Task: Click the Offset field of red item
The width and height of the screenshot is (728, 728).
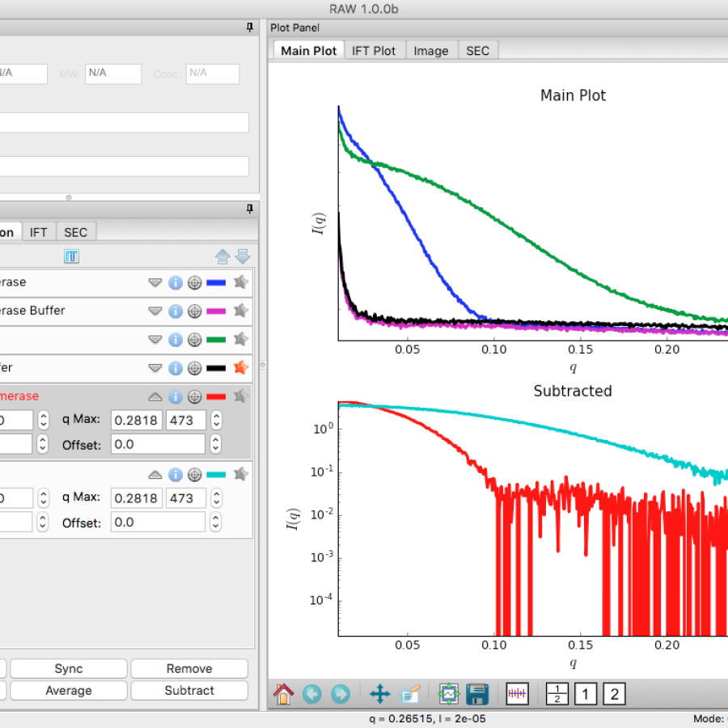Action: click(158, 444)
